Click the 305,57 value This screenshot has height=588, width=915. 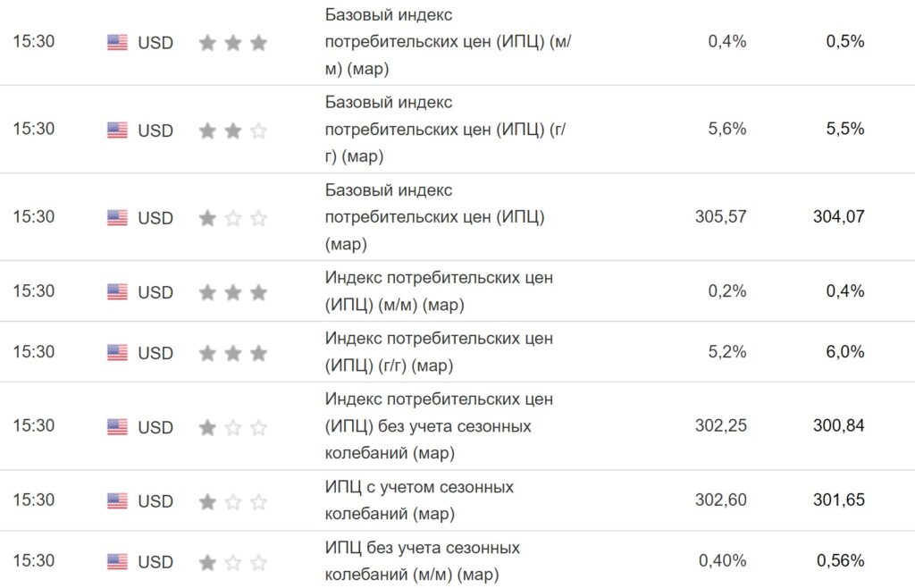coord(720,216)
